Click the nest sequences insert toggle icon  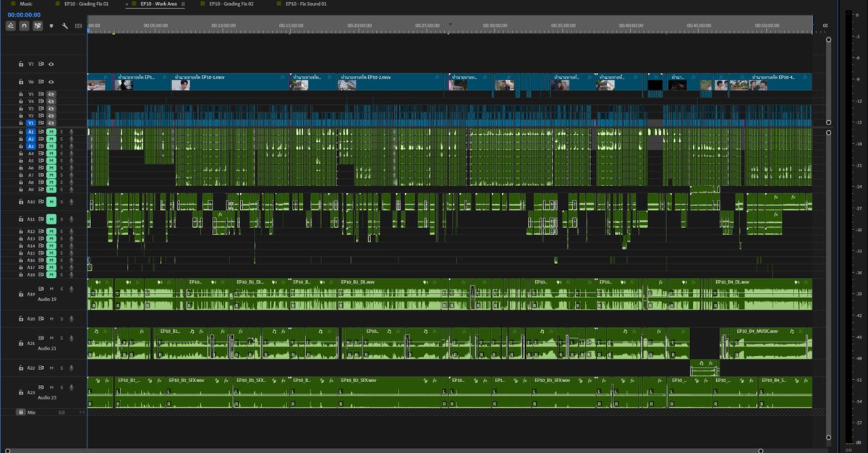click(11, 25)
